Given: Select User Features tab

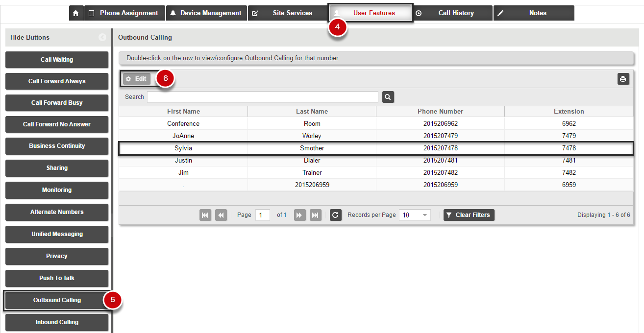Looking at the screenshot, I should coord(370,13).
